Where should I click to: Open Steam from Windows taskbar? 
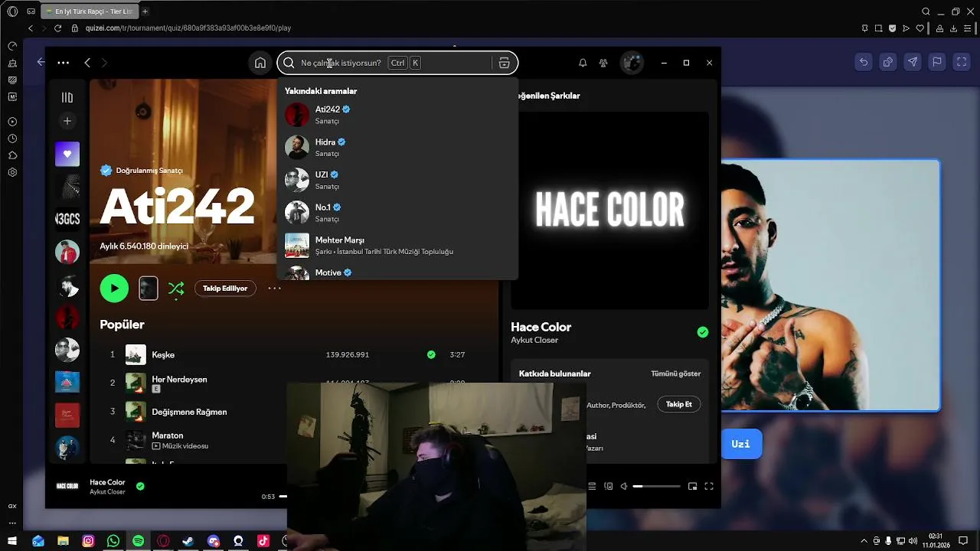pos(188,541)
